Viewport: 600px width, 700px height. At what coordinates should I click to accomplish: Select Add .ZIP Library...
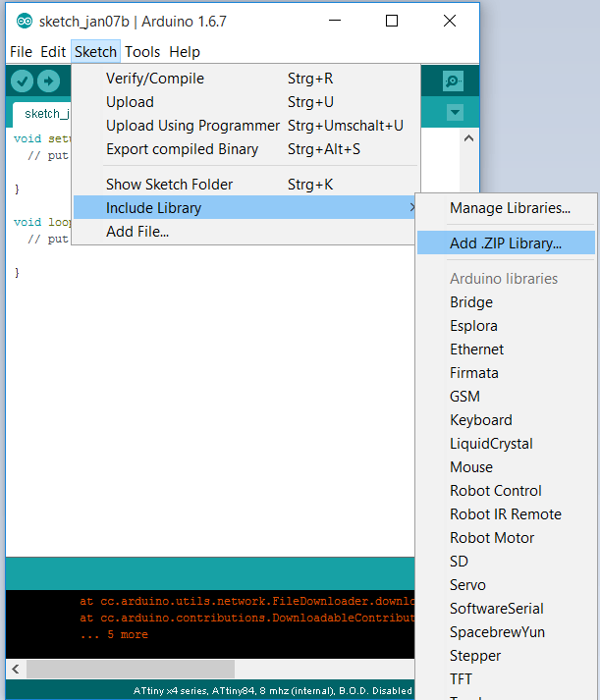(506, 242)
